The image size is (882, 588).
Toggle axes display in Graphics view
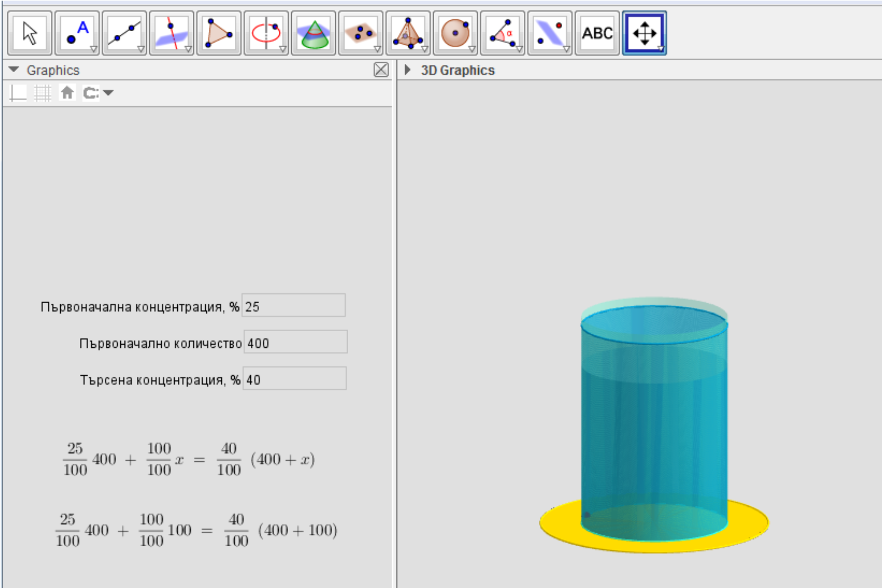tap(18, 93)
